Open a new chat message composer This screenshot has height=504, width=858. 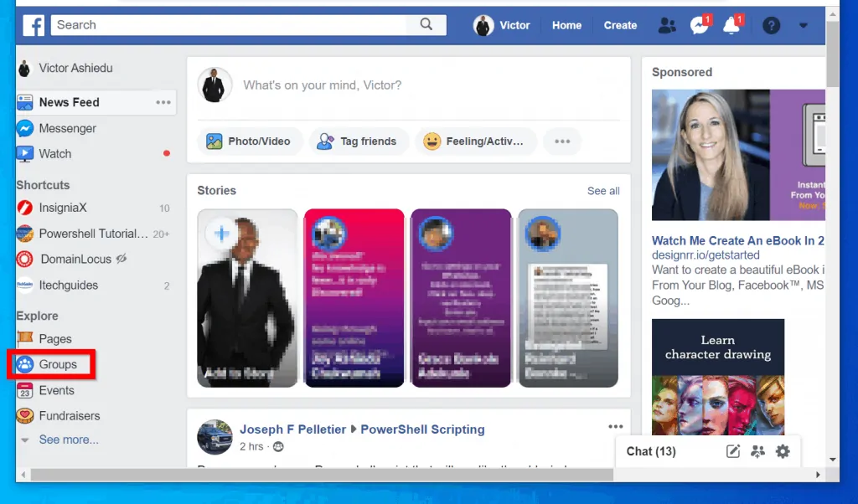coord(732,451)
